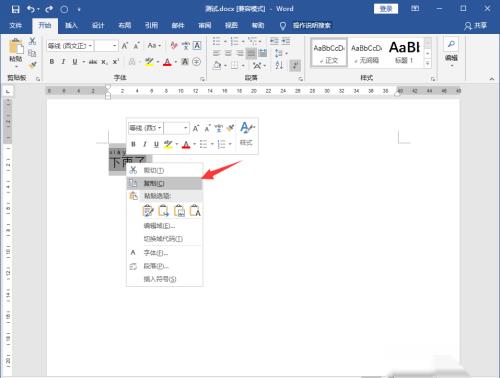Click the Find magnifier in Editing group
This screenshot has height=378, width=500.
point(451,44)
